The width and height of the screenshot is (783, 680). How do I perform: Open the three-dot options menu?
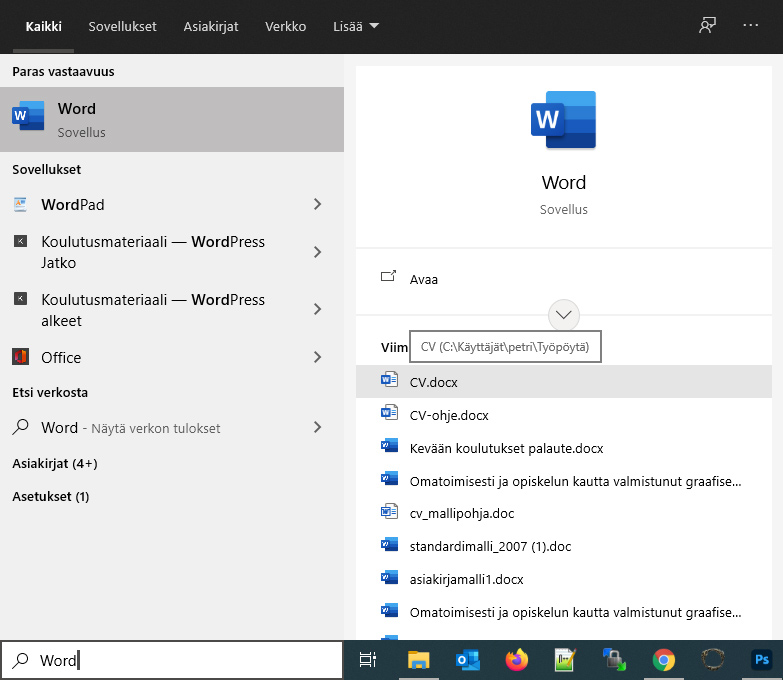[x=751, y=25]
